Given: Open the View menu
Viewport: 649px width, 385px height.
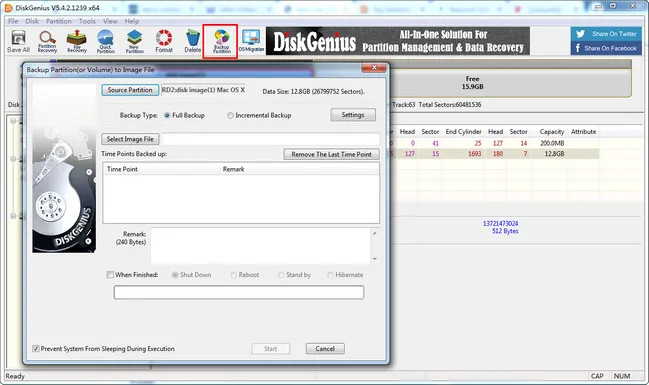Looking at the screenshot, I should (x=110, y=21).
